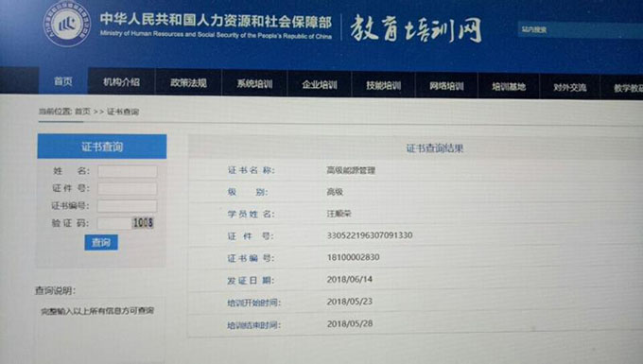Open the 政策法规 menu item
Screen dimensions: 643x364
coord(188,83)
